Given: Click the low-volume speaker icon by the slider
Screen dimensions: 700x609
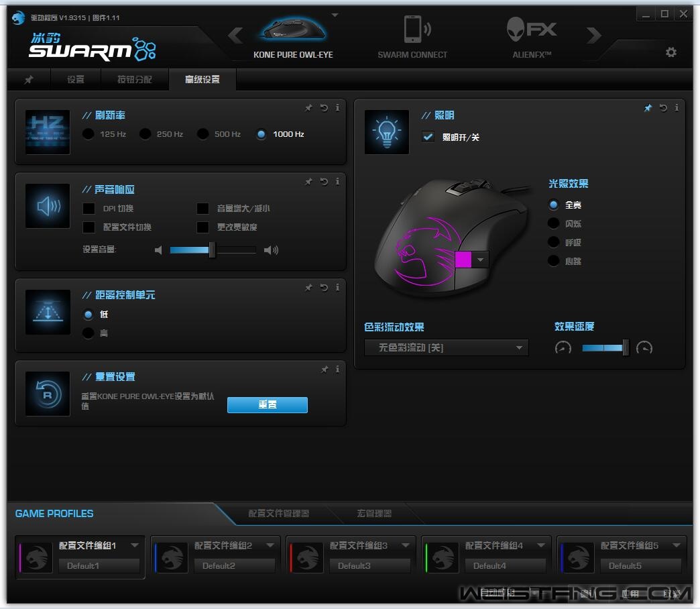Looking at the screenshot, I should click(158, 250).
